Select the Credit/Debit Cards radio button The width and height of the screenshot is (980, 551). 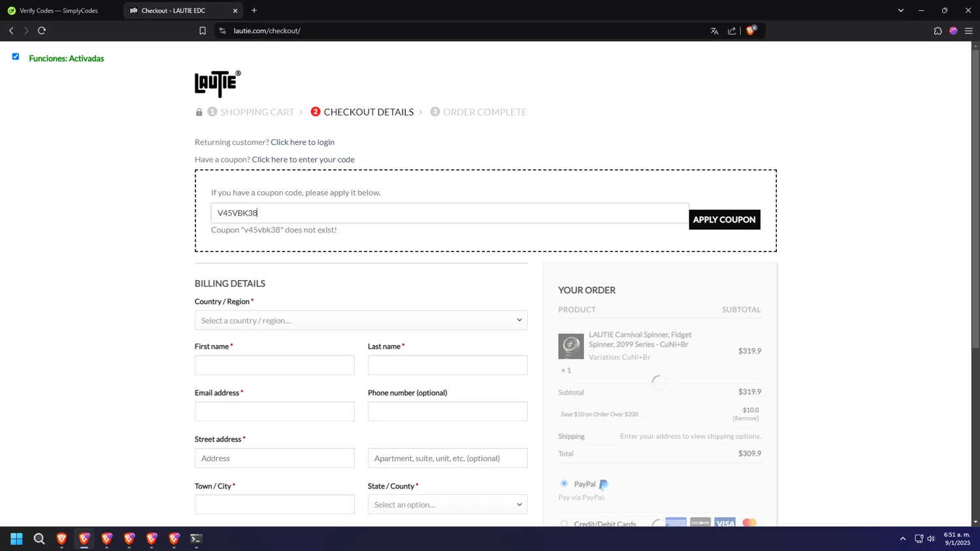(x=564, y=524)
